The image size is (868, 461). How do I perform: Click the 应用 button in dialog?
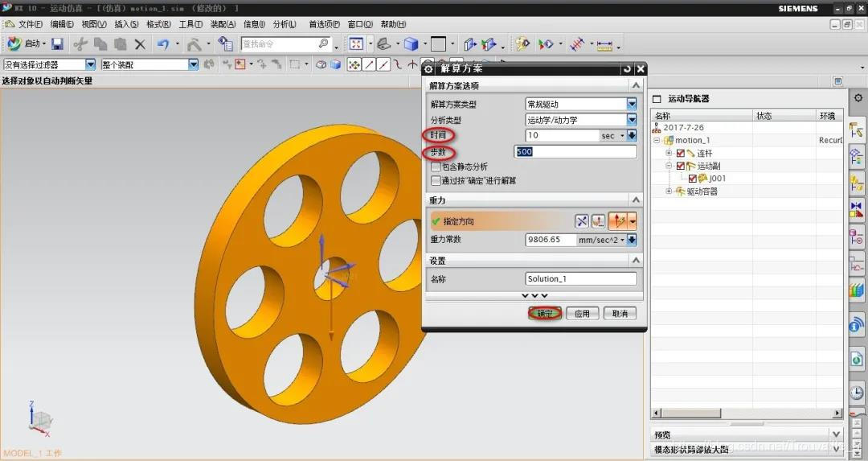point(582,314)
